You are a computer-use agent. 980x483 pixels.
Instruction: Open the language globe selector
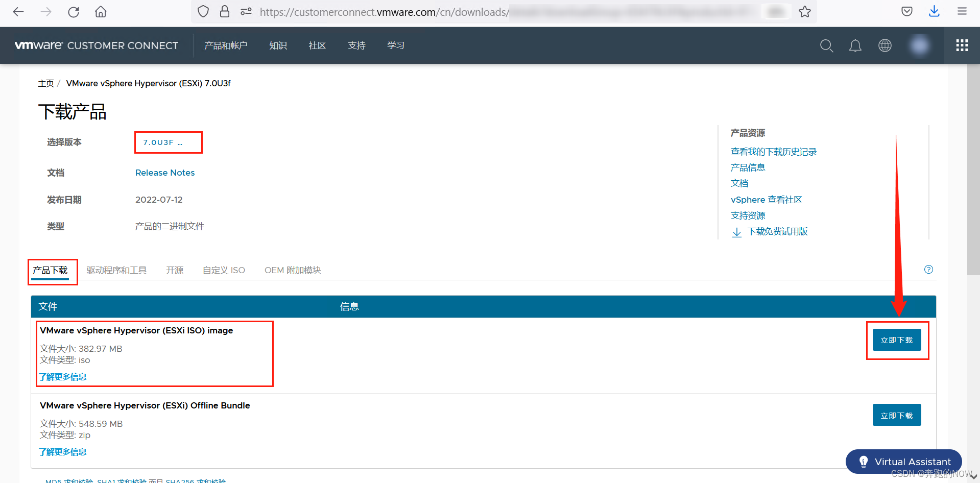tap(885, 45)
